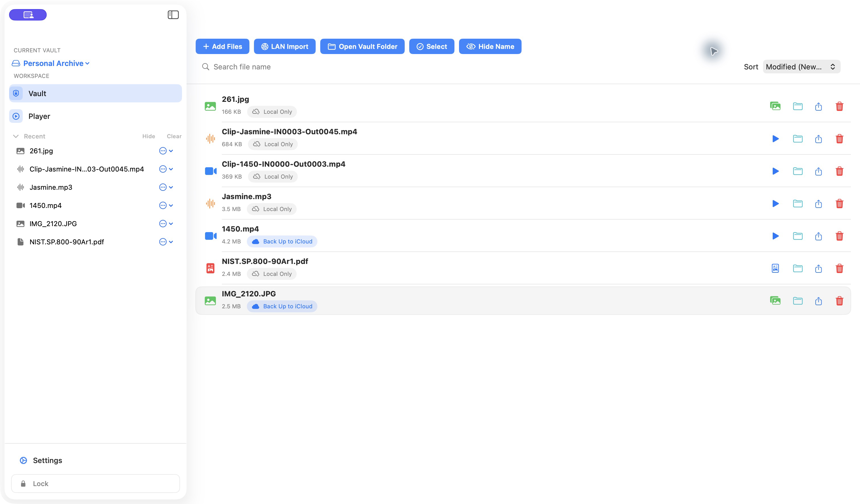Collapse the Recent section
This screenshot has width=860, height=504.
16,136
